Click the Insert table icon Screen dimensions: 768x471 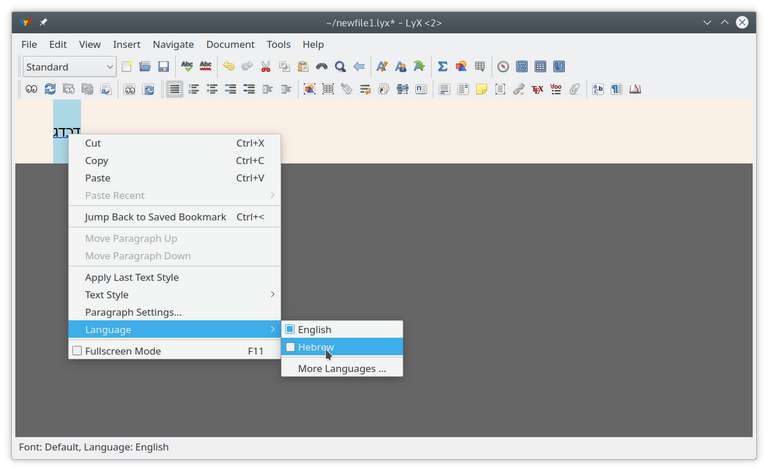480,67
